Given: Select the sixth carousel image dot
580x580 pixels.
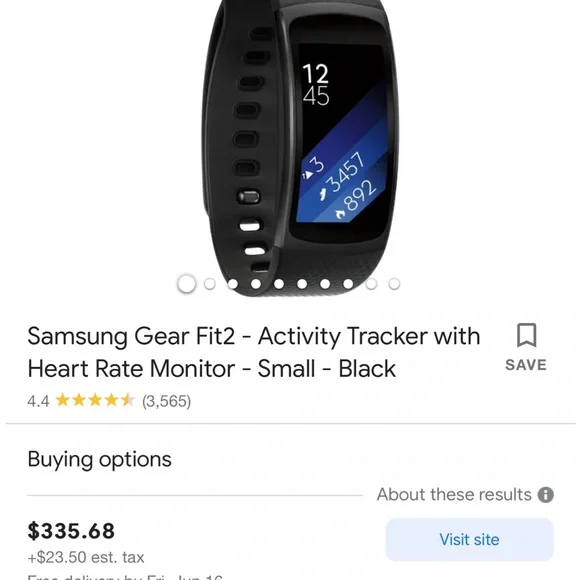Looking at the screenshot, I should coord(302,284).
